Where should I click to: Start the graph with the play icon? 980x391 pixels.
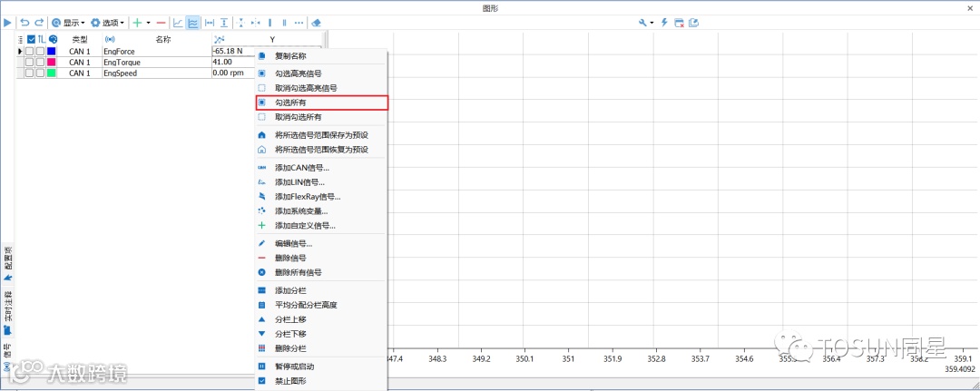7,23
